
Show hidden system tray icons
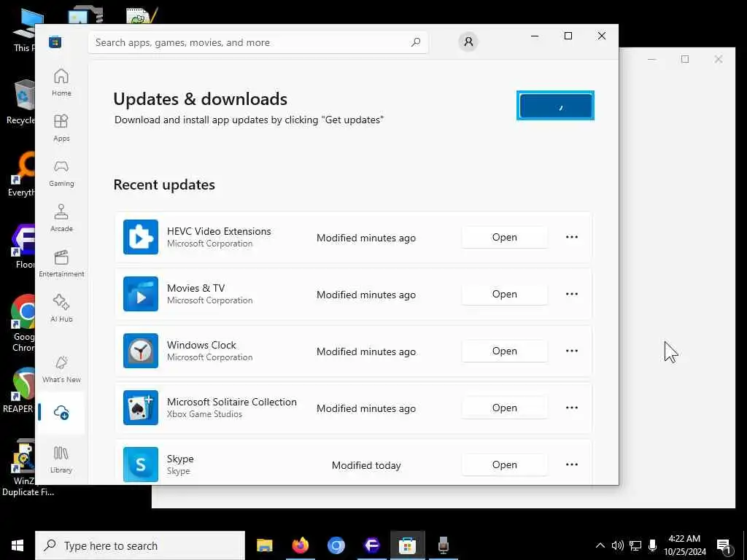600,545
